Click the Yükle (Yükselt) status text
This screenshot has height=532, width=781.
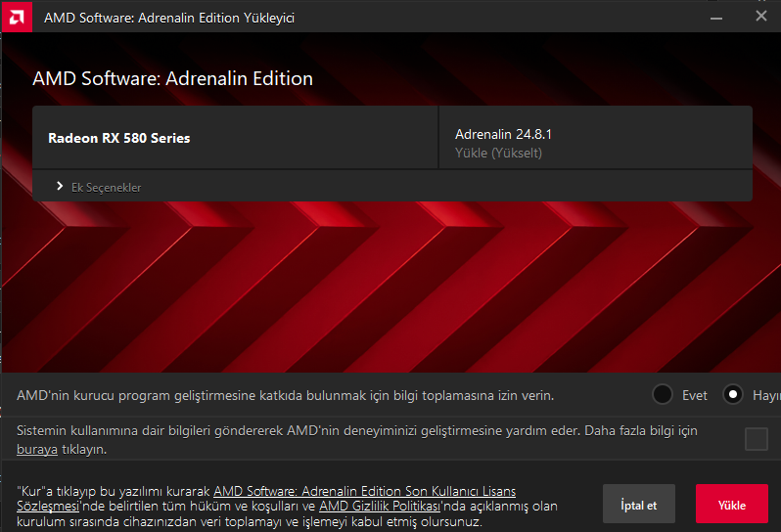coord(498,153)
